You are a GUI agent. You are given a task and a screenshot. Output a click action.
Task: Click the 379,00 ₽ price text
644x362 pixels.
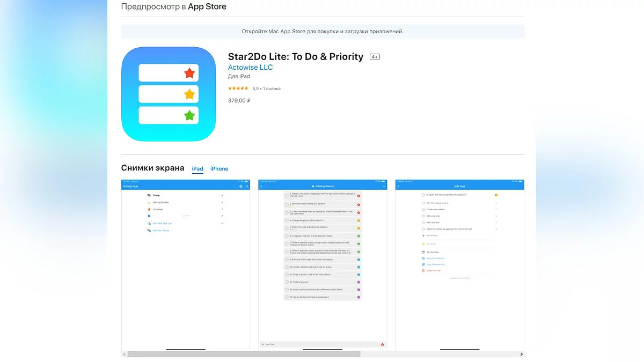click(x=239, y=100)
